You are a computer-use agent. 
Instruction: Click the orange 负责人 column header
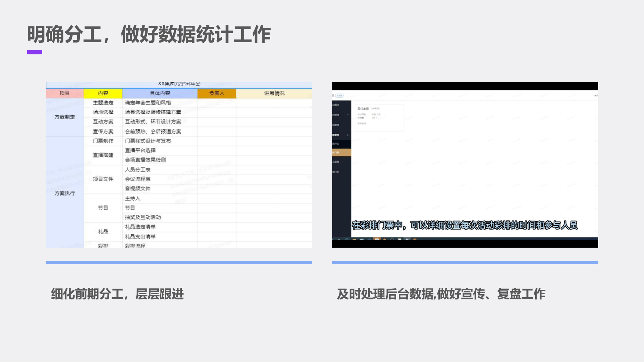pyautogui.click(x=217, y=93)
